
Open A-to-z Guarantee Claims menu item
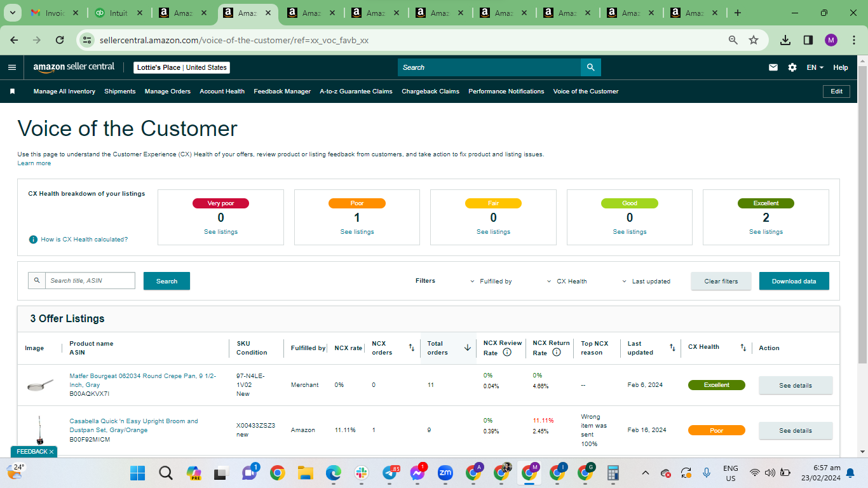pos(356,91)
